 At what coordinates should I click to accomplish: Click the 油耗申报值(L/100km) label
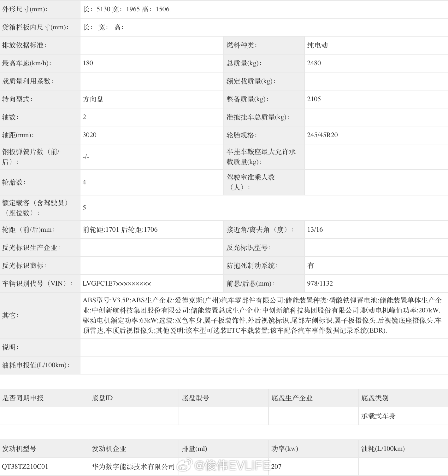[36, 365]
